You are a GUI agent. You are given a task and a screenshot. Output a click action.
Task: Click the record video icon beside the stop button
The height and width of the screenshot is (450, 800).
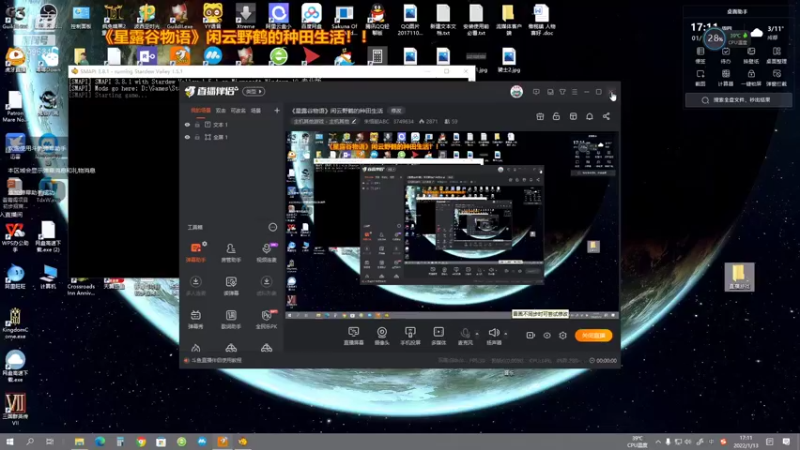pyautogui.click(x=531, y=335)
